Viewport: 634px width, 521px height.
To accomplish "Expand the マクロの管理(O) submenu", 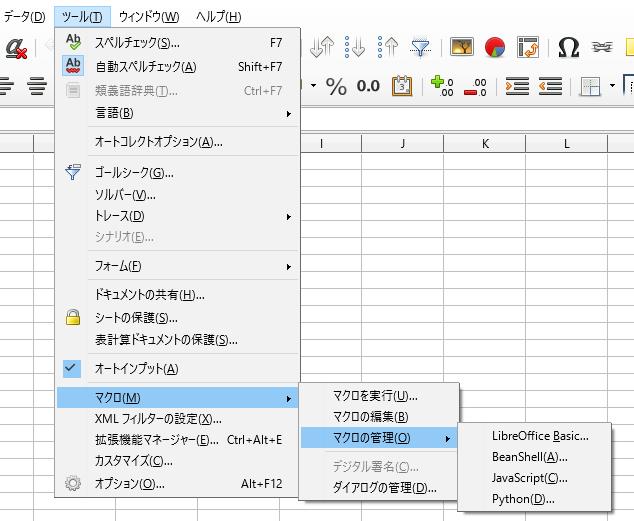I will pyautogui.click(x=379, y=438).
